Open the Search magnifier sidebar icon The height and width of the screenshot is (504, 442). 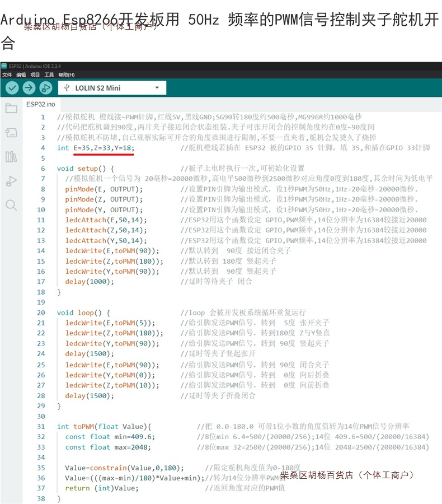(x=11, y=205)
